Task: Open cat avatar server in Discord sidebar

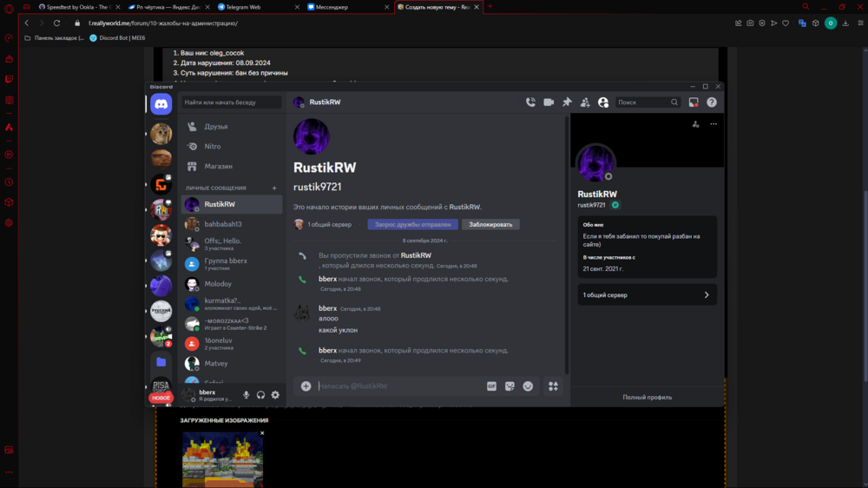Action: click(x=161, y=134)
